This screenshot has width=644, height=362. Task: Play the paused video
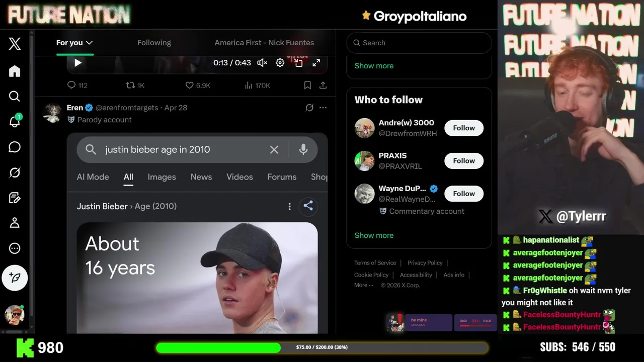78,63
